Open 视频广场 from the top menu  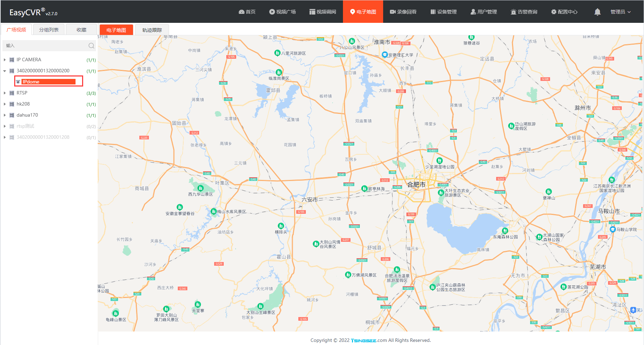pos(282,12)
